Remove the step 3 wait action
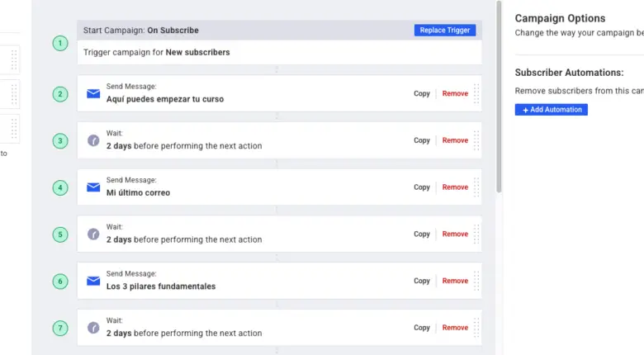644x355 pixels. [x=455, y=140]
